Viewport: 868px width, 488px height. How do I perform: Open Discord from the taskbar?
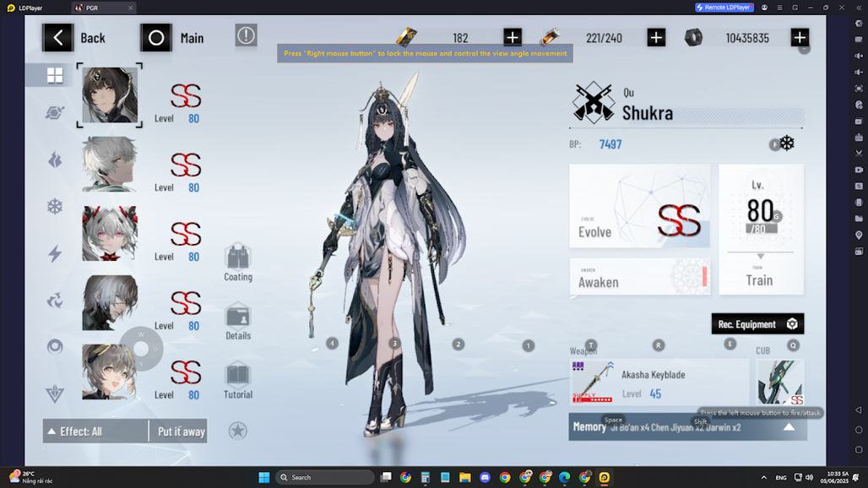(485, 478)
